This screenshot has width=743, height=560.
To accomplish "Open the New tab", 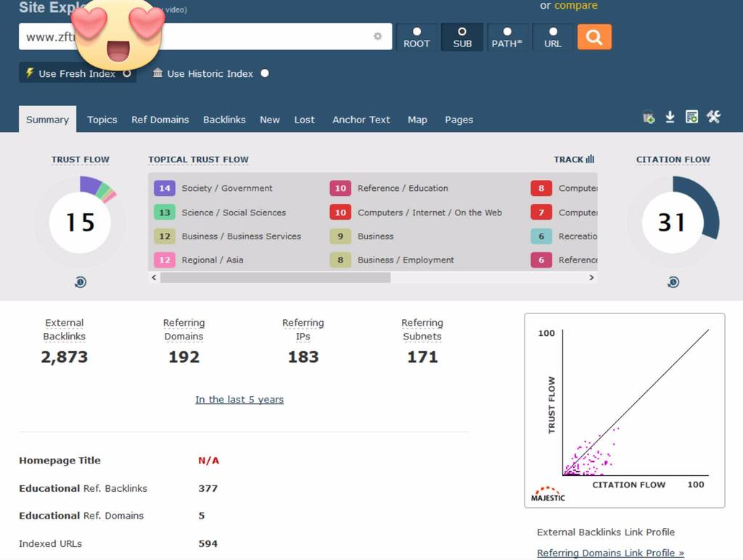I will [270, 120].
